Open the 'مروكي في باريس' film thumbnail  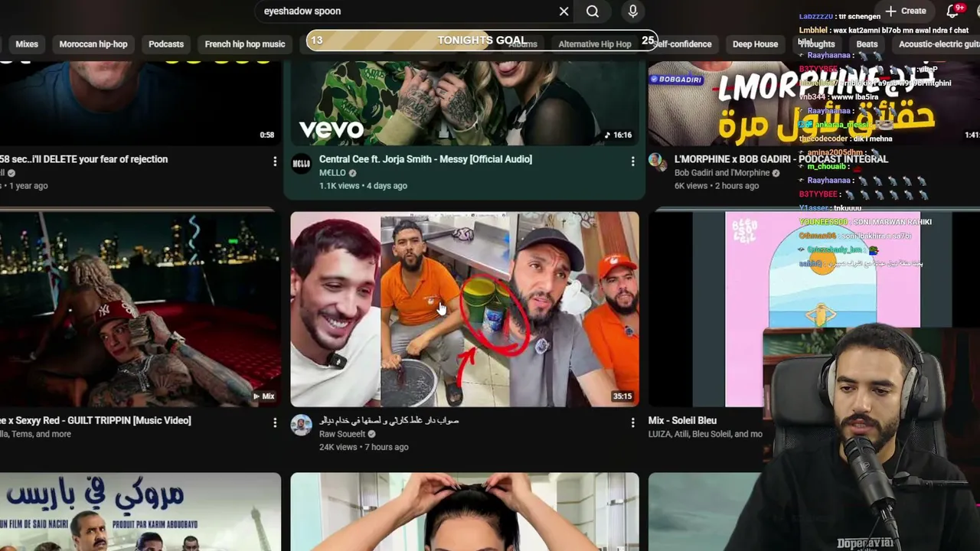coord(140,512)
